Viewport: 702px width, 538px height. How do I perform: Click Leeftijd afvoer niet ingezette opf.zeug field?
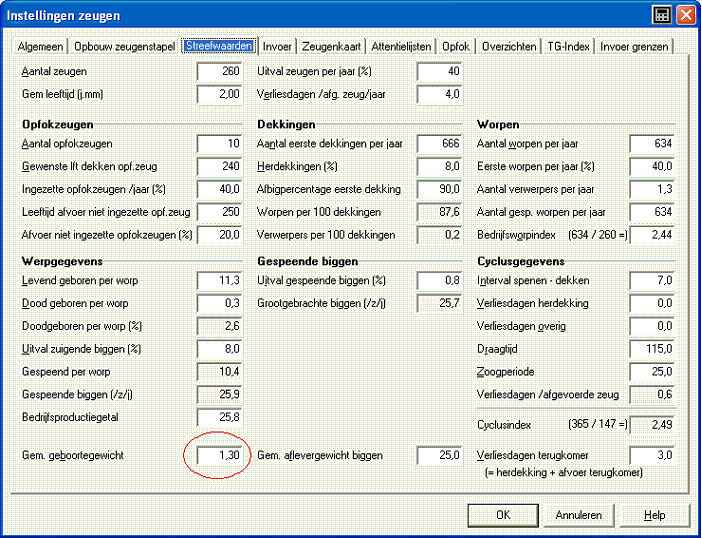coord(220,212)
